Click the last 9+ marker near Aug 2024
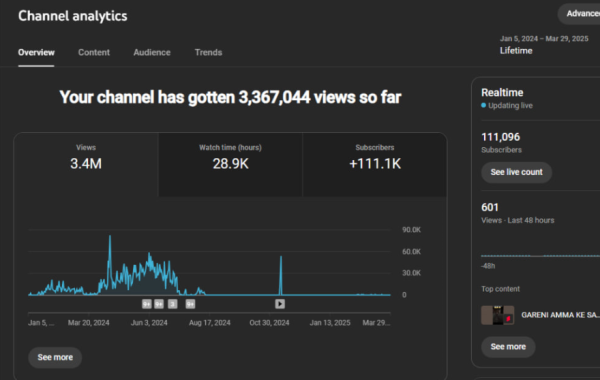Screen dimensions: 600x380 (190, 304)
